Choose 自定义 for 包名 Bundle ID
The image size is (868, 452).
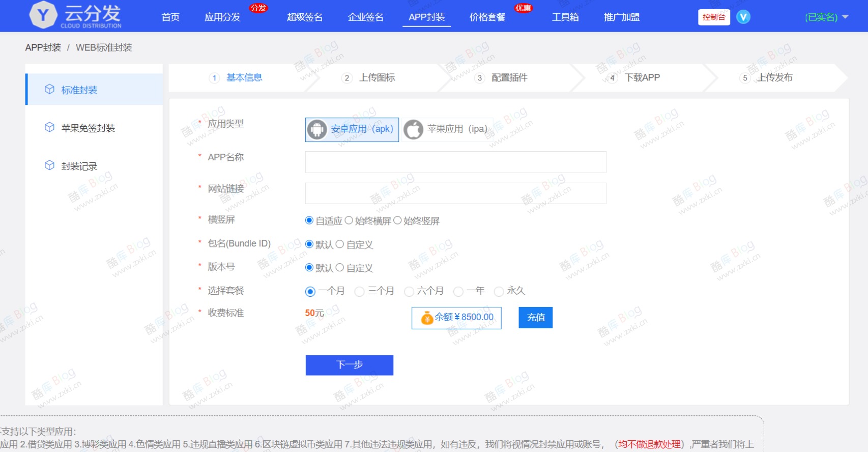339,244
